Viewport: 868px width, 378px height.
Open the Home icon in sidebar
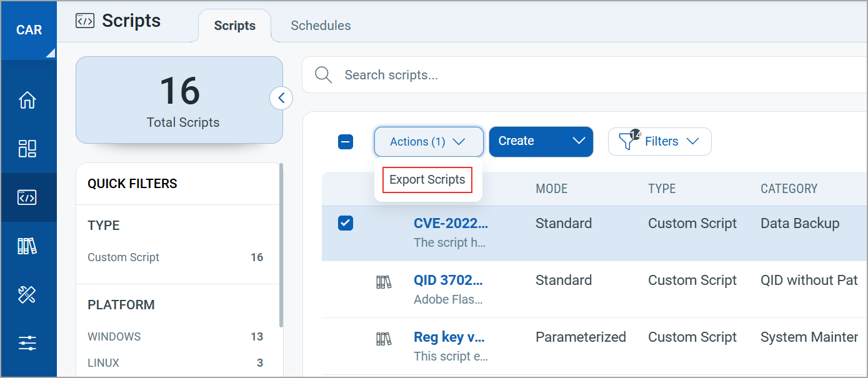tap(27, 100)
